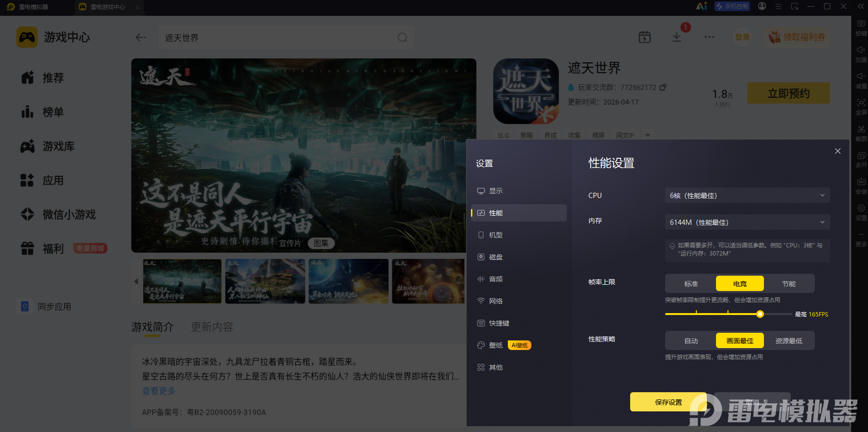868x432 pixels.
Task: Open the downloads icon with badge
Action: (x=677, y=37)
